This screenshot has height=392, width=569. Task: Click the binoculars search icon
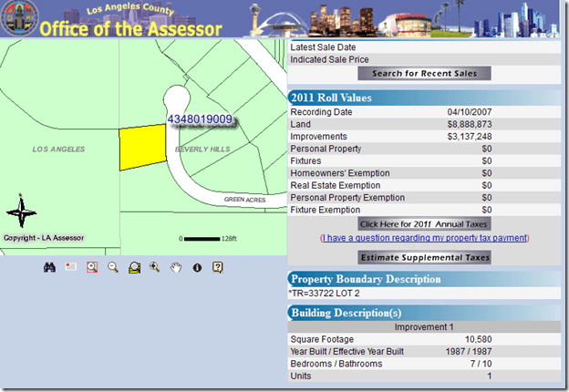[x=50, y=267]
